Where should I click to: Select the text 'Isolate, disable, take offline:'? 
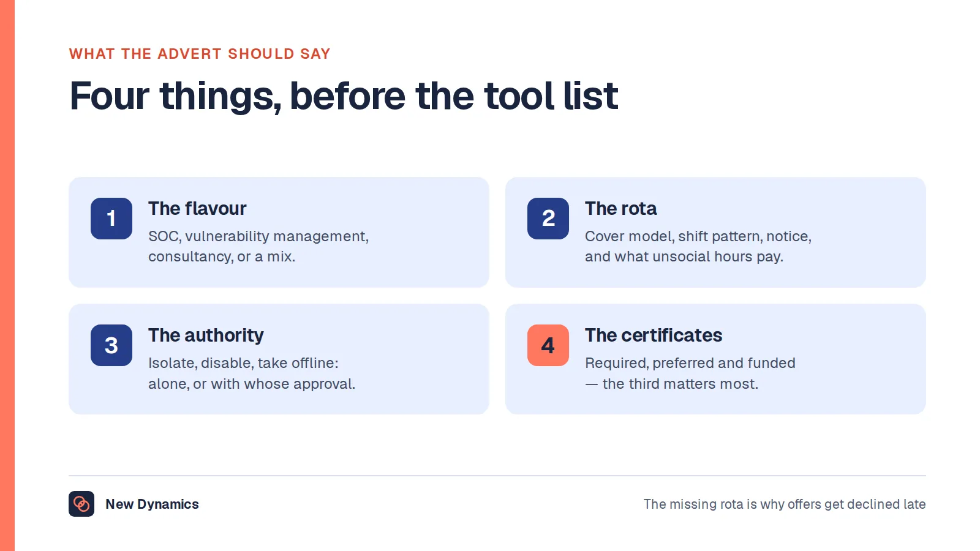tap(243, 363)
